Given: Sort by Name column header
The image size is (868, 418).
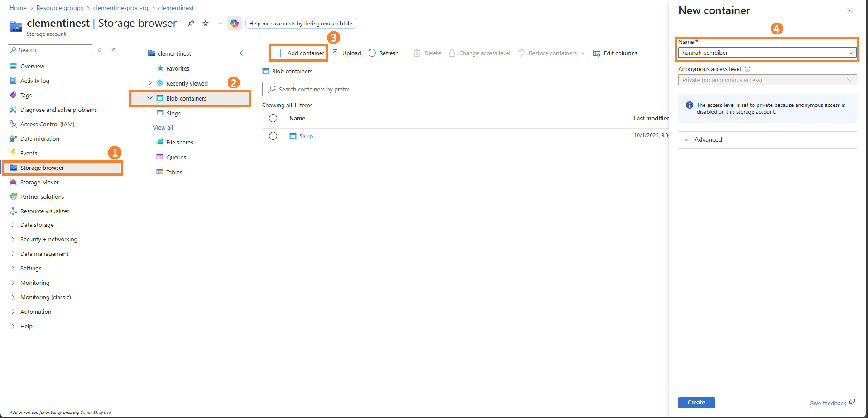Looking at the screenshot, I should [x=297, y=118].
